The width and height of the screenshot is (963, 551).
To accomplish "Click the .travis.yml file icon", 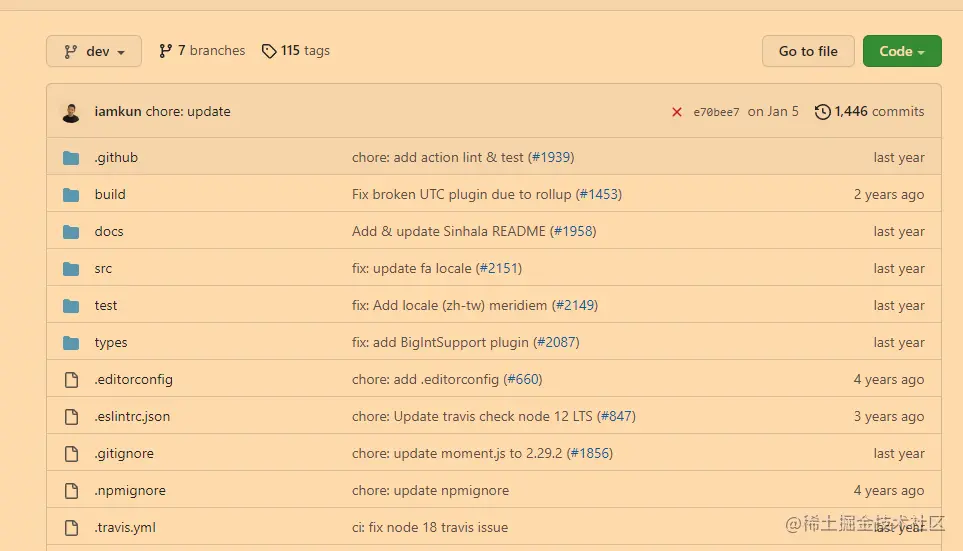I will 71,528.
